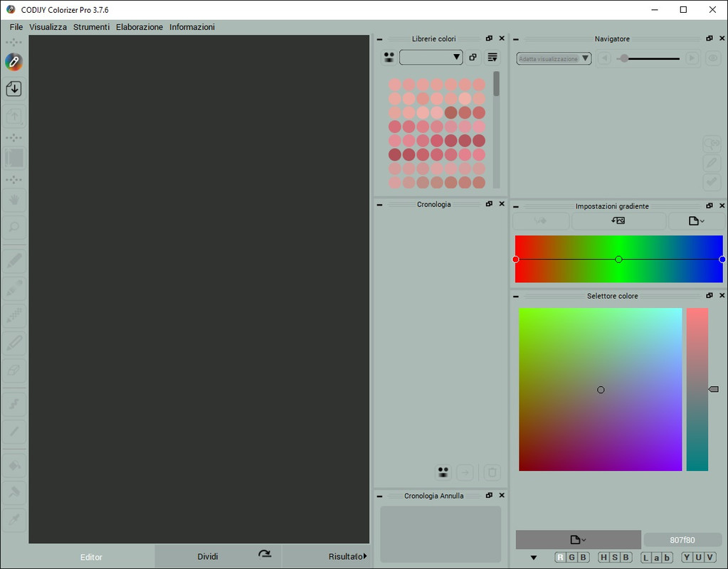Click the Librerie colori vertical scrollbar
728x569 pixels.
(496, 129)
